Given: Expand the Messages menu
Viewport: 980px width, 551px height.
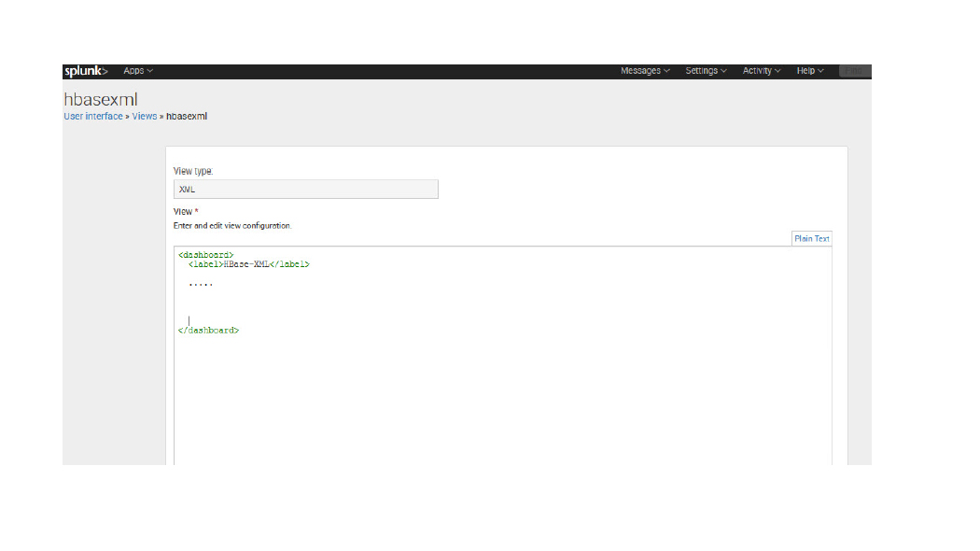Looking at the screenshot, I should coord(645,71).
